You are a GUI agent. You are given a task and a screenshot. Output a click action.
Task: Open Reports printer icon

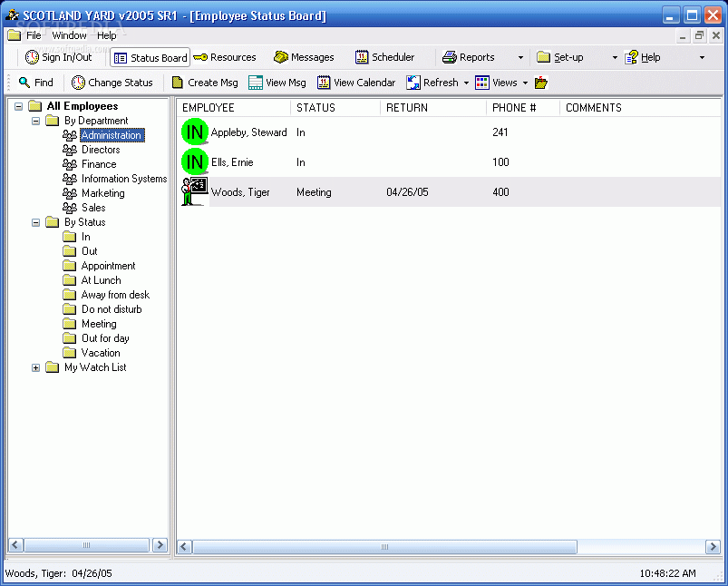point(449,57)
